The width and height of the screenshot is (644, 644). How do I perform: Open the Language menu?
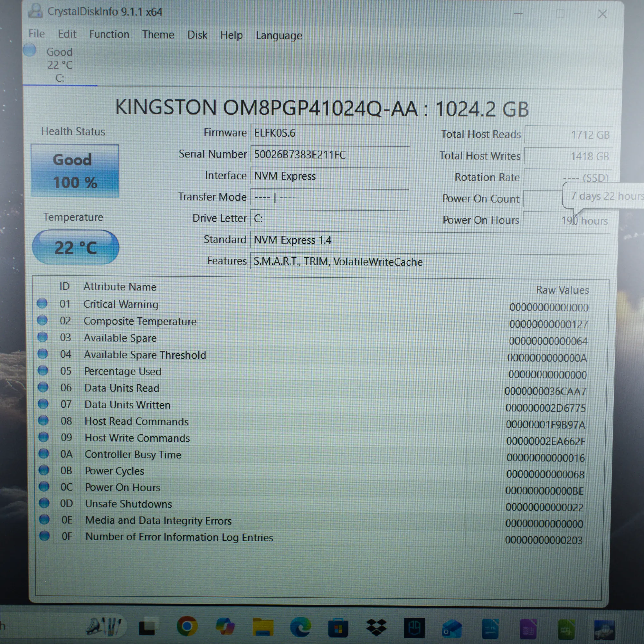pos(279,36)
